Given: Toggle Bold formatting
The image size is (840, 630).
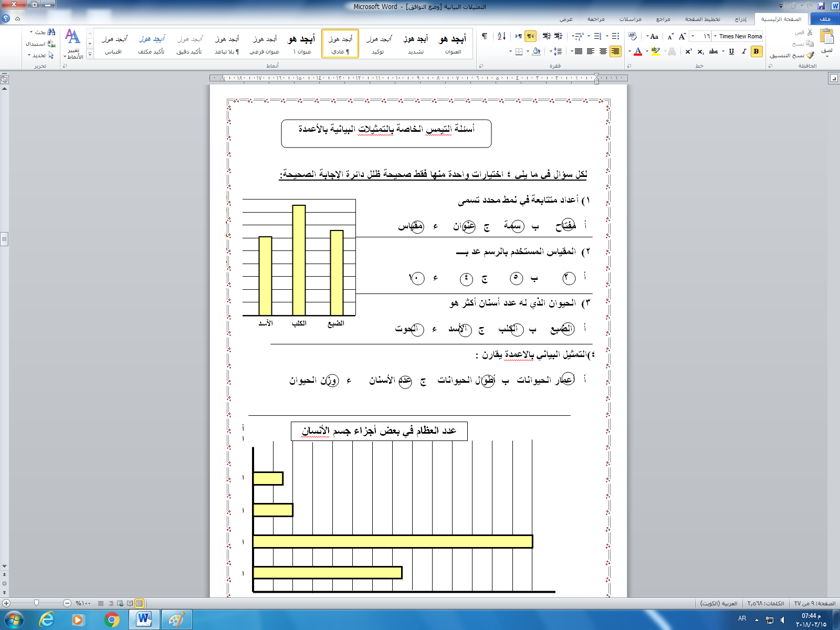Looking at the screenshot, I should tap(756, 51).
